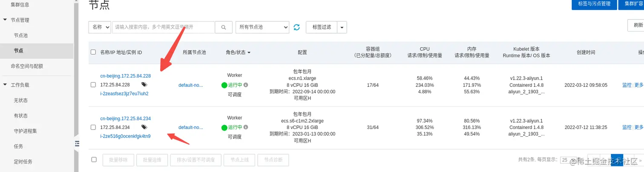This screenshot has height=172, width=644.
Task: Check the row checkbox for 172.25.84.228
Action: click(x=93, y=85)
